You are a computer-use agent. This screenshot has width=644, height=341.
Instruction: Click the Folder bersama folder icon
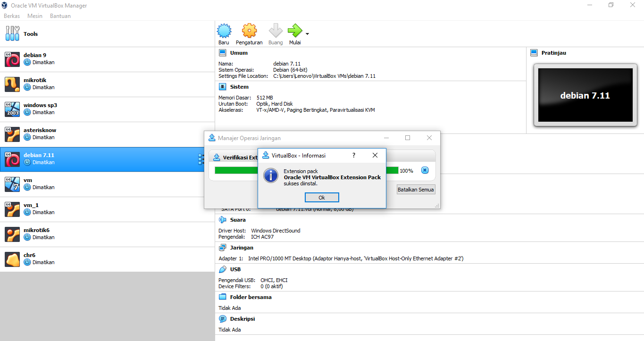point(223,297)
